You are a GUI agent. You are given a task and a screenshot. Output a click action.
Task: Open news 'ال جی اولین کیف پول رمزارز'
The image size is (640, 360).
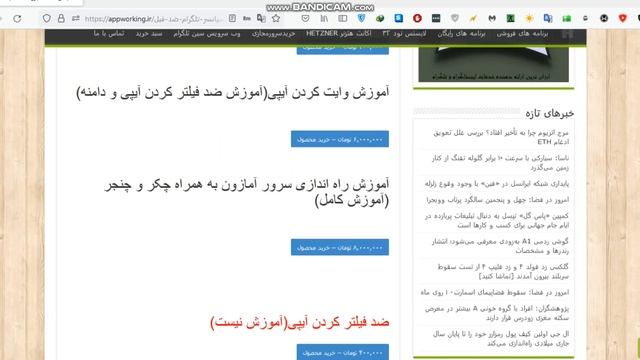coord(501,338)
